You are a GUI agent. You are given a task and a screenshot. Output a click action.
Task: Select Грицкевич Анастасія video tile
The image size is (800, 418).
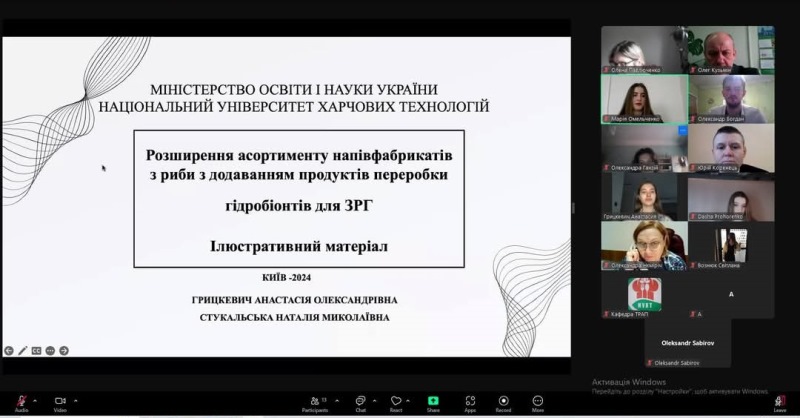[644, 197]
